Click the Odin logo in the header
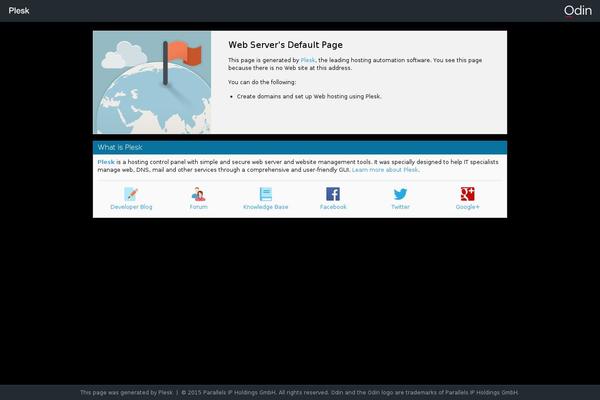 (x=577, y=10)
